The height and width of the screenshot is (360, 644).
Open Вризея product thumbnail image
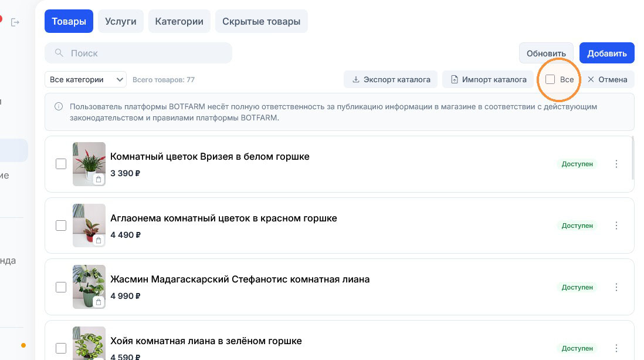(x=89, y=164)
